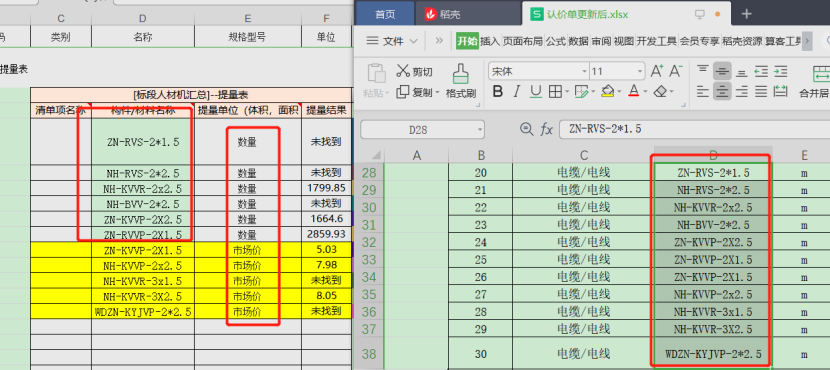Screen dimensions: 830x370
Task: Toggle Bold formatting button
Action: pyautogui.click(x=498, y=92)
